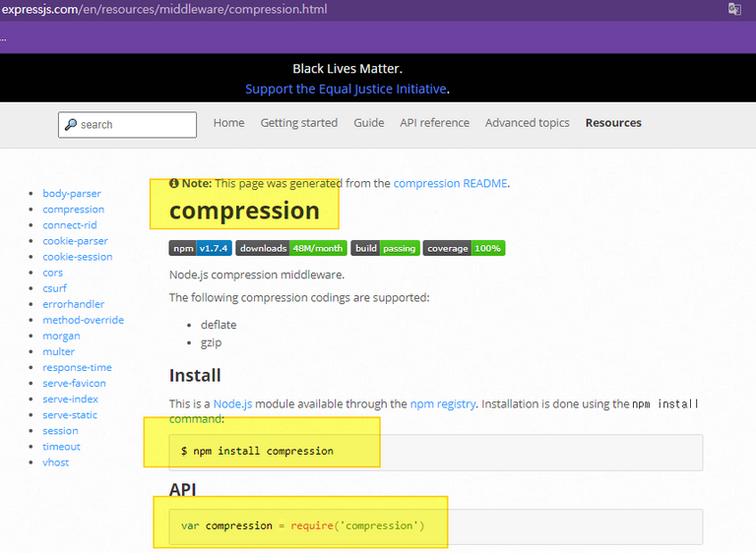Open connect-rid middleware page
The height and width of the screenshot is (553, 756).
pyautogui.click(x=70, y=225)
